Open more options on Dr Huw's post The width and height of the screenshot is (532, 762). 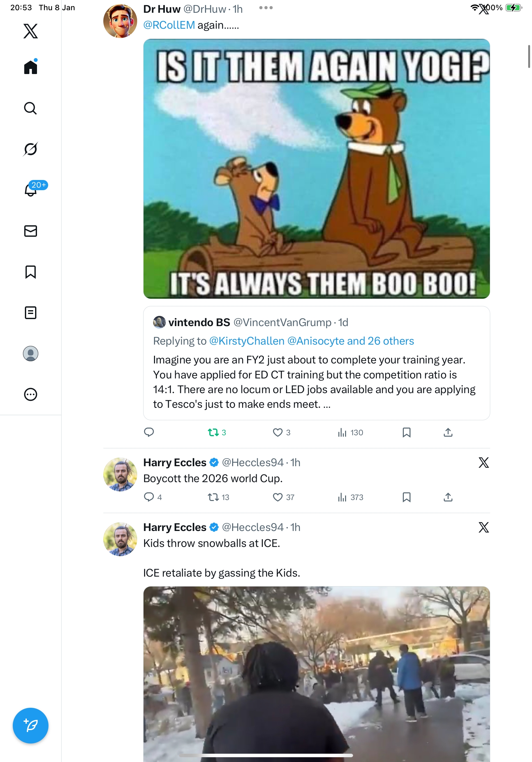click(266, 8)
